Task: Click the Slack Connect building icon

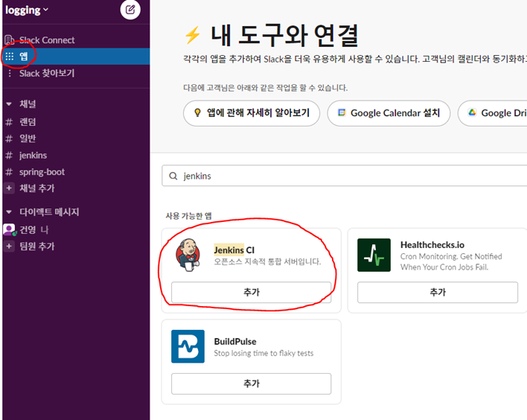Action: point(9,40)
